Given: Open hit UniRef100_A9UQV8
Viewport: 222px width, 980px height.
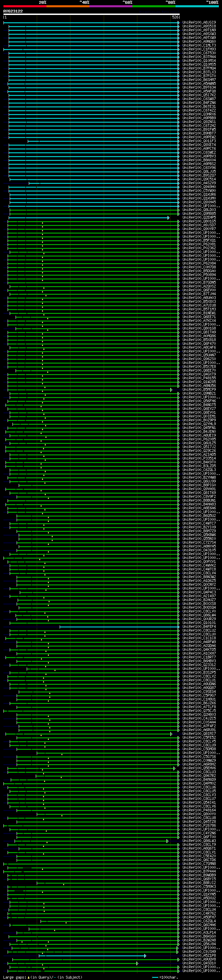Looking at the screenshot, I should click(x=199, y=959).
